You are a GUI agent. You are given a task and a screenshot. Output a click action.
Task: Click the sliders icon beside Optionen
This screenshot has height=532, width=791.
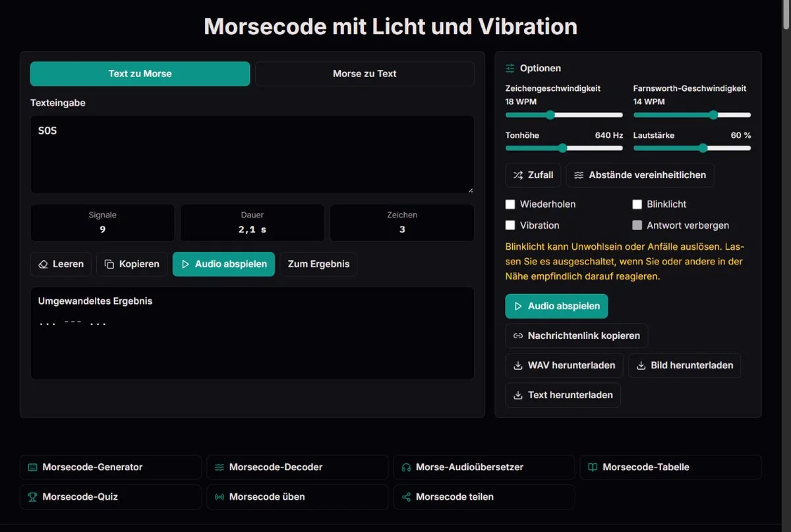(x=510, y=69)
